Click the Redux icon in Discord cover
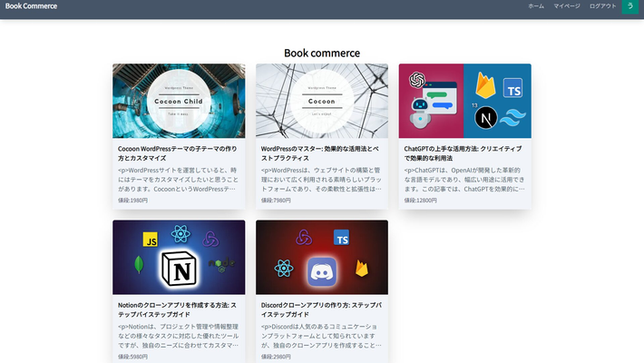Image resolution: width=644 pixels, height=363 pixels. [304, 237]
